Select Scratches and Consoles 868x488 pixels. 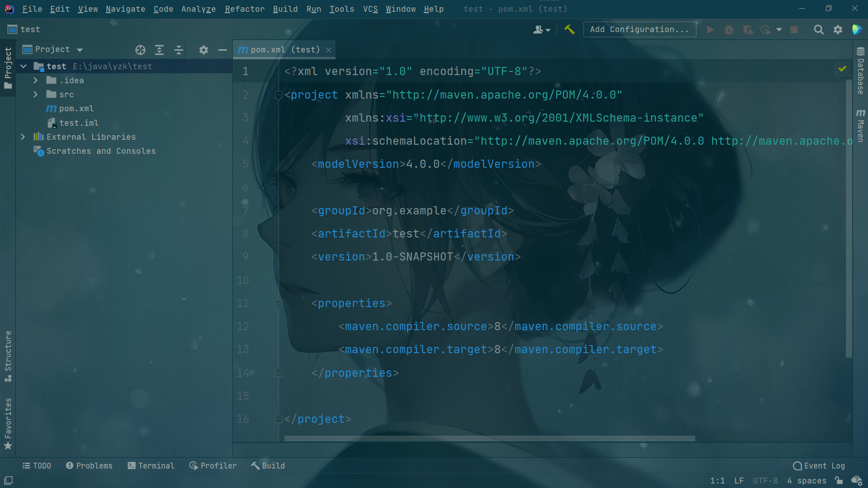coord(95,151)
